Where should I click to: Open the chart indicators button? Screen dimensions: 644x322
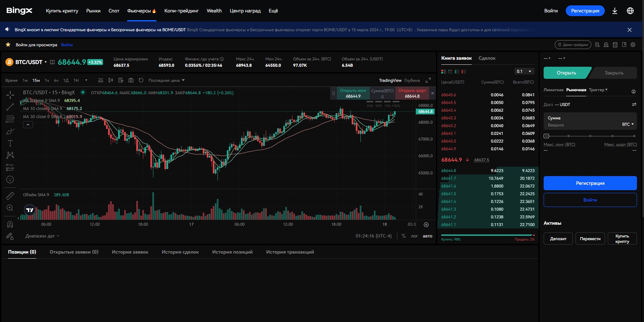101,80
